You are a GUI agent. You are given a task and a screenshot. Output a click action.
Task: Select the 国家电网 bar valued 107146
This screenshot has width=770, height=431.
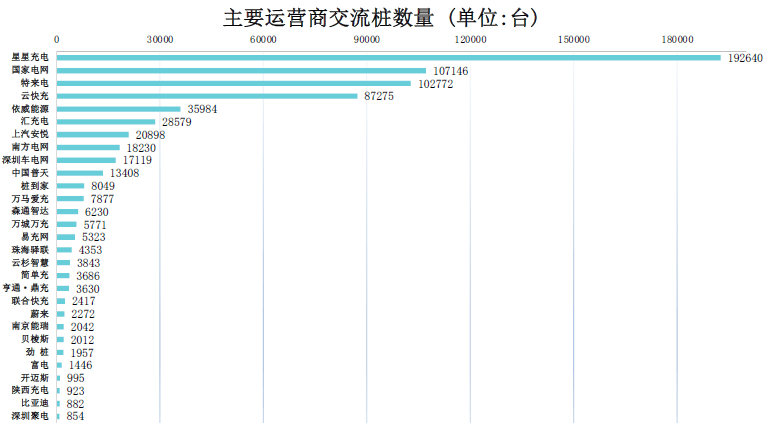click(x=241, y=71)
